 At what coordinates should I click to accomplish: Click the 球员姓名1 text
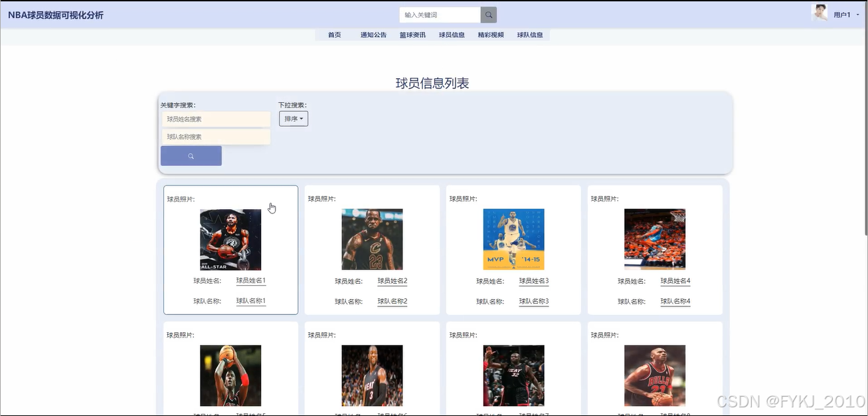(251, 281)
